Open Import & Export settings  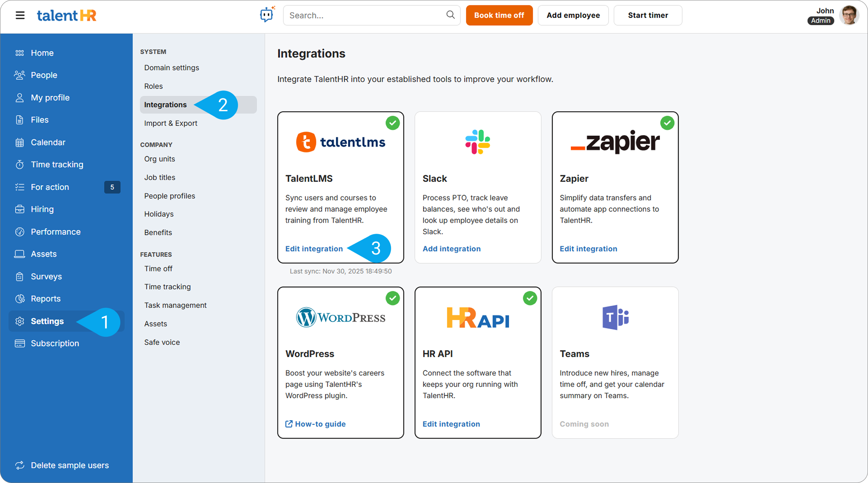click(170, 123)
